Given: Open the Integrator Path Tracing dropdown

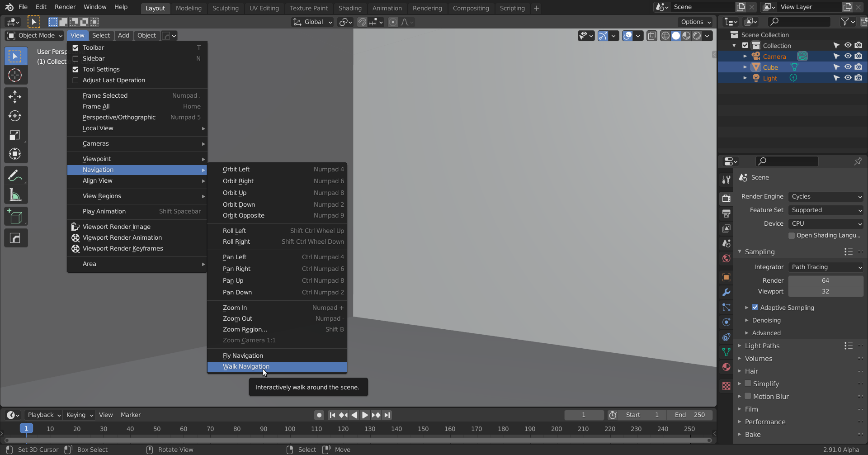Looking at the screenshot, I should [826, 267].
